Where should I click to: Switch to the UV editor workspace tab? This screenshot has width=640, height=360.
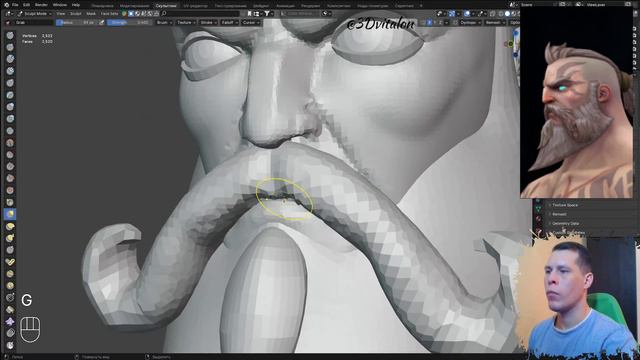coord(195,6)
